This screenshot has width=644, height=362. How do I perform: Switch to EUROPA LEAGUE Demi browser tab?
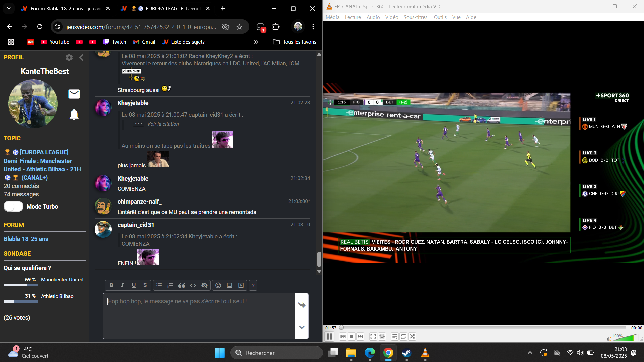(x=166, y=9)
